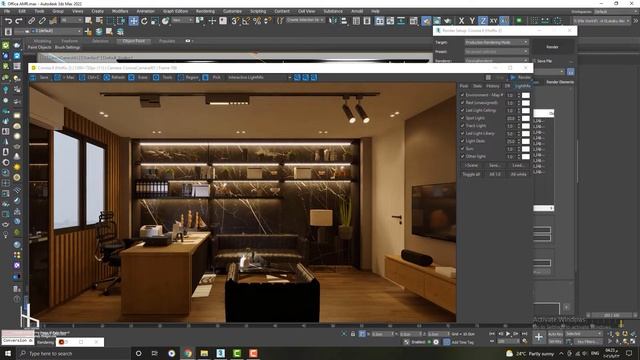640x360 pixels.
Task: Click the Undo arrow in main toolbar
Action: [x=8, y=21]
